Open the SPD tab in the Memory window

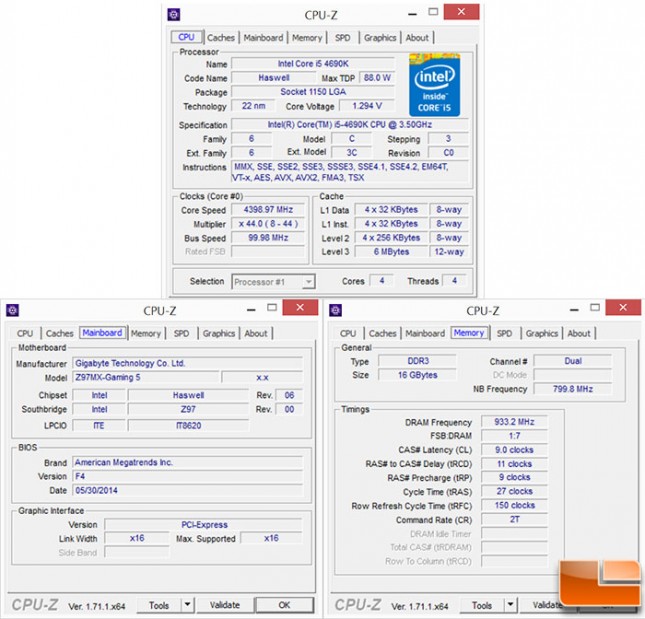pyautogui.click(x=504, y=333)
